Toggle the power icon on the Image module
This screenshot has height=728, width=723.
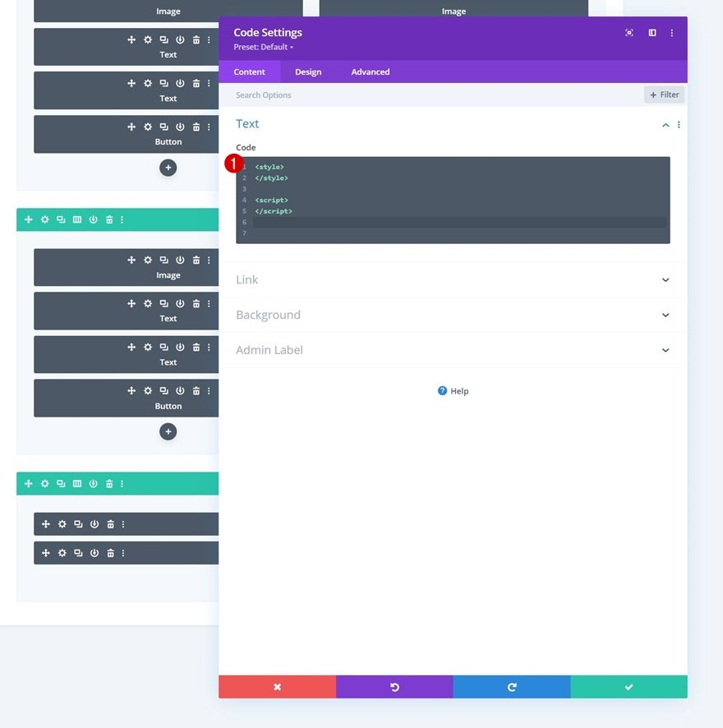180,260
